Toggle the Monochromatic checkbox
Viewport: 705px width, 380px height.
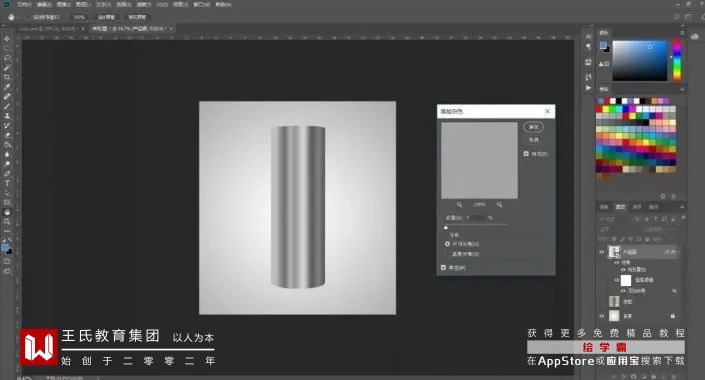[x=443, y=268]
